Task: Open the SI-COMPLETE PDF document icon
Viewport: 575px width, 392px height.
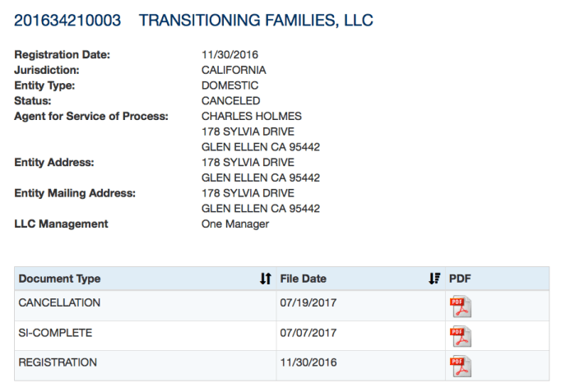Action: point(460,336)
